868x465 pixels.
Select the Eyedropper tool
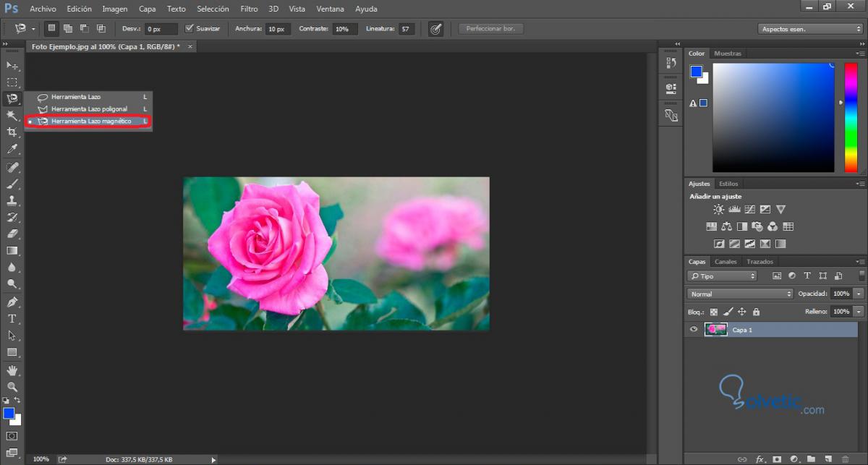click(12, 150)
